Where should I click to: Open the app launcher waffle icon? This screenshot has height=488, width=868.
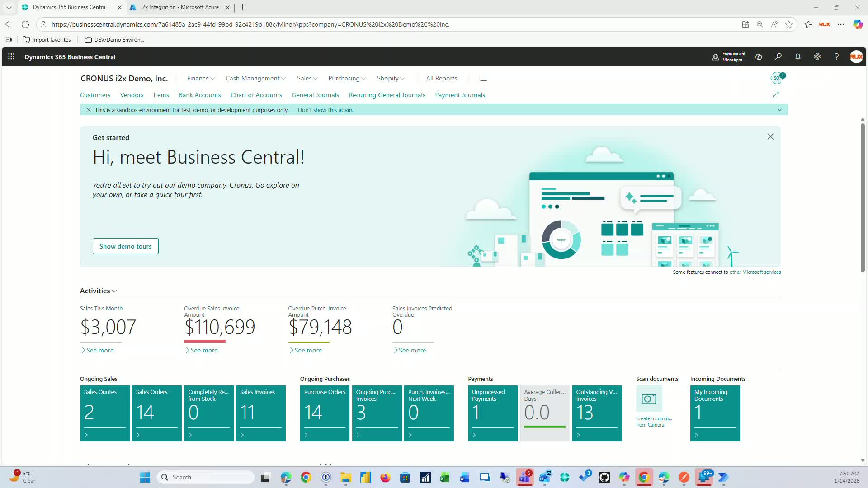pyautogui.click(x=11, y=57)
